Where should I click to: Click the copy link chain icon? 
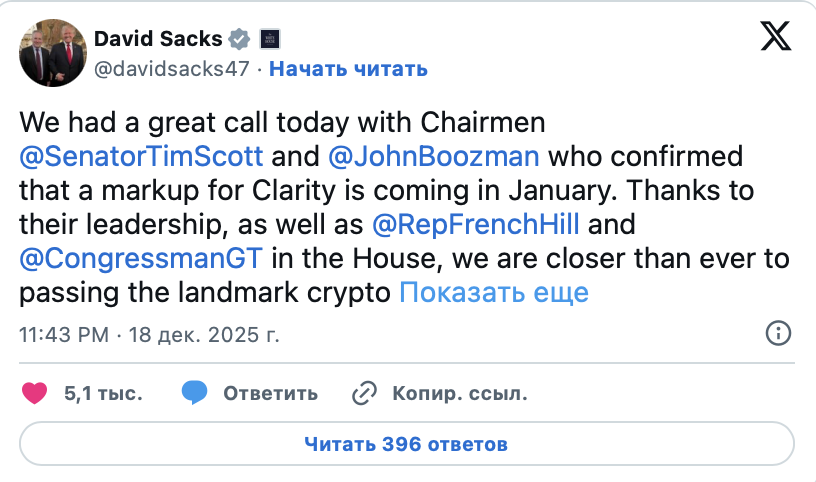[x=364, y=393]
